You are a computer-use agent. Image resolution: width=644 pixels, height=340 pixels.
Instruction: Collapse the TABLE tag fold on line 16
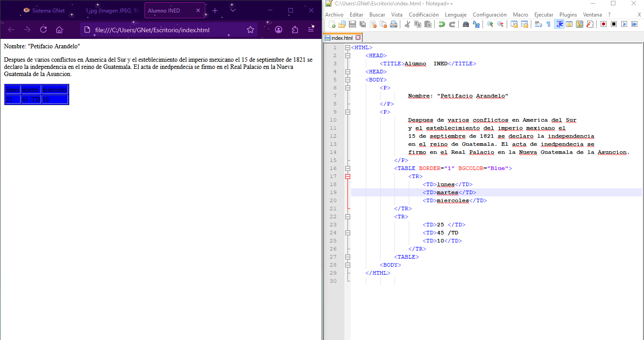click(347, 168)
